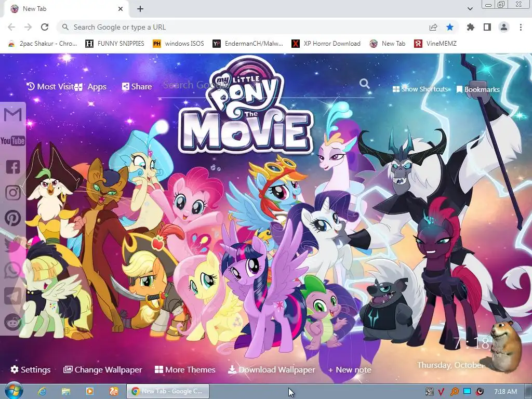
Task: Click the taskbar clock 7:18 AM
Action: click(506, 392)
